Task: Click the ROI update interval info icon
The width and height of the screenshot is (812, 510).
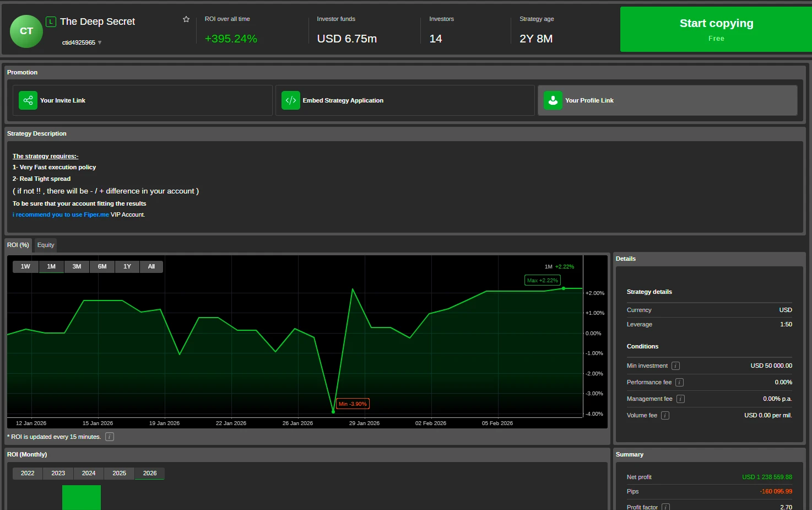Action: tap(109, 436)
